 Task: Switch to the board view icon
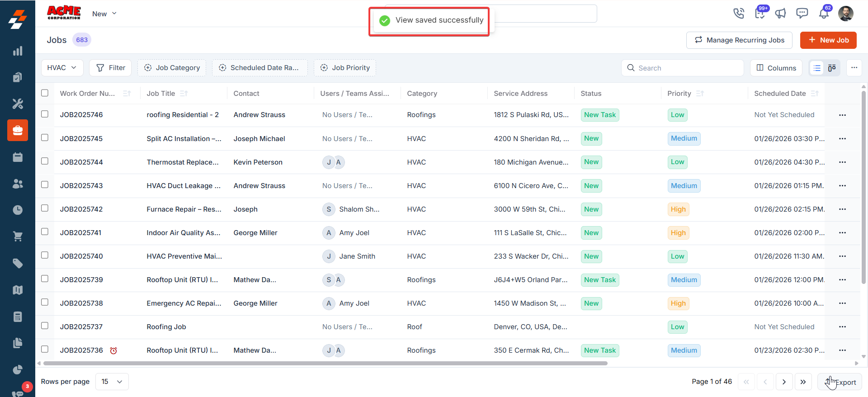tap(832, 68)
